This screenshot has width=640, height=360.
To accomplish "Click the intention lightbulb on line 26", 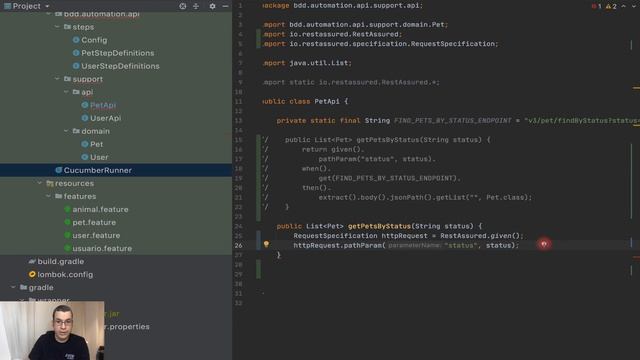I will tap(266, 244).
